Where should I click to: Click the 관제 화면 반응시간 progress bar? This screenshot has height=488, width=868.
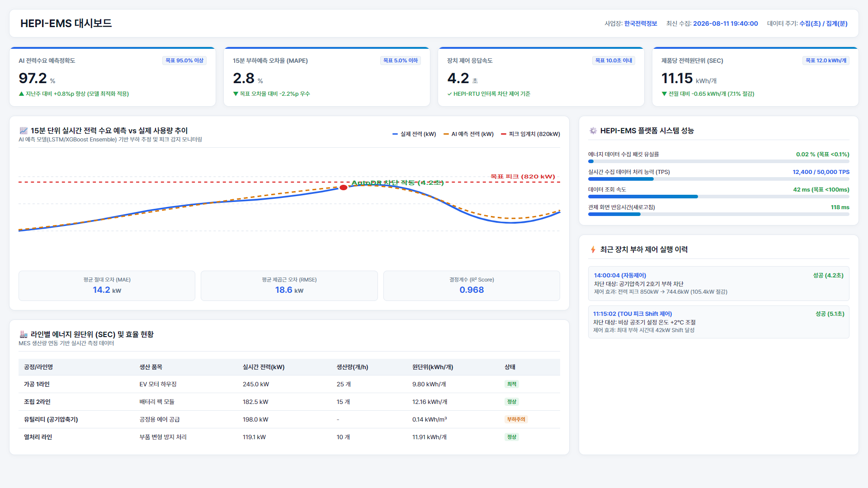point(719,214)
